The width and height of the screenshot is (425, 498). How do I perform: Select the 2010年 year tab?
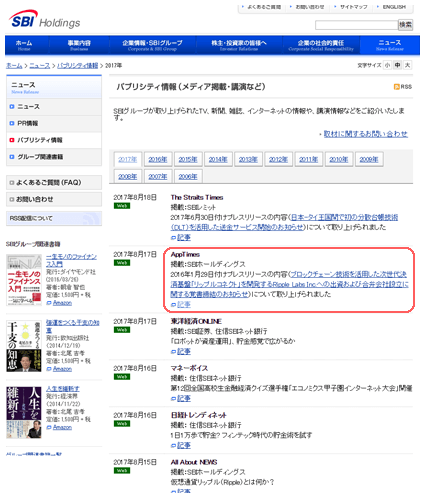pos(339,159)
